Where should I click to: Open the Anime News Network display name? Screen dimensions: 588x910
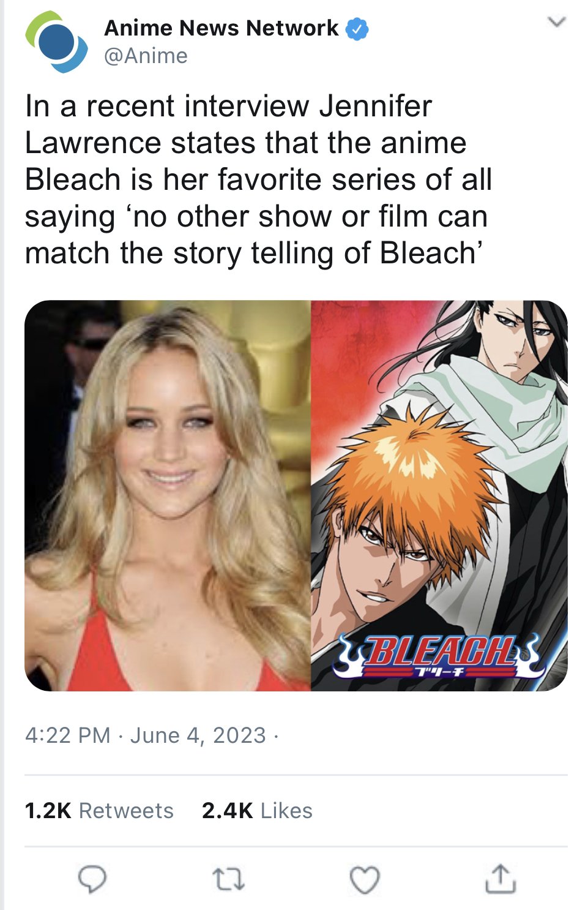221,28
